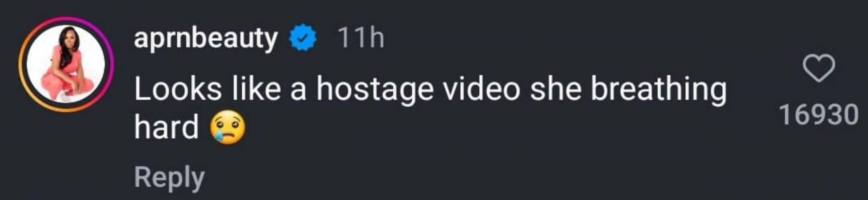Screen dimensions: 868x200
Task: Reply to aprnbeauty's comment
Action: [170, 177]
